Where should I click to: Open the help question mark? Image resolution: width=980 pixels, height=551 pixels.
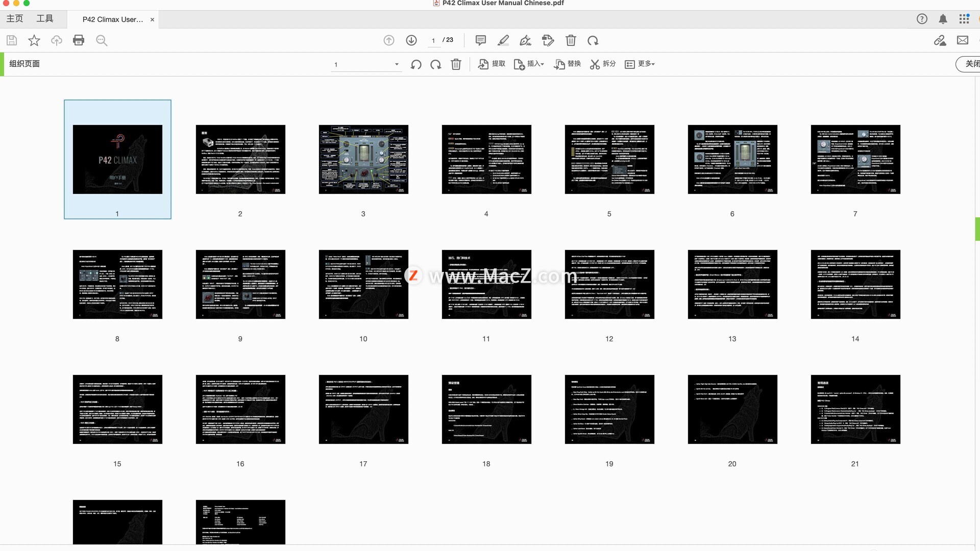(922, 19)
